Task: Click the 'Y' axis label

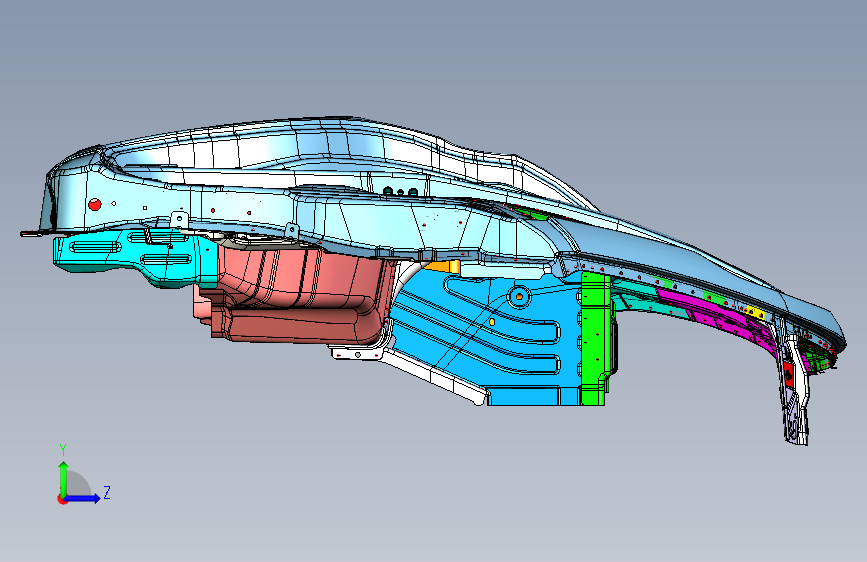Action: (63, 450)
